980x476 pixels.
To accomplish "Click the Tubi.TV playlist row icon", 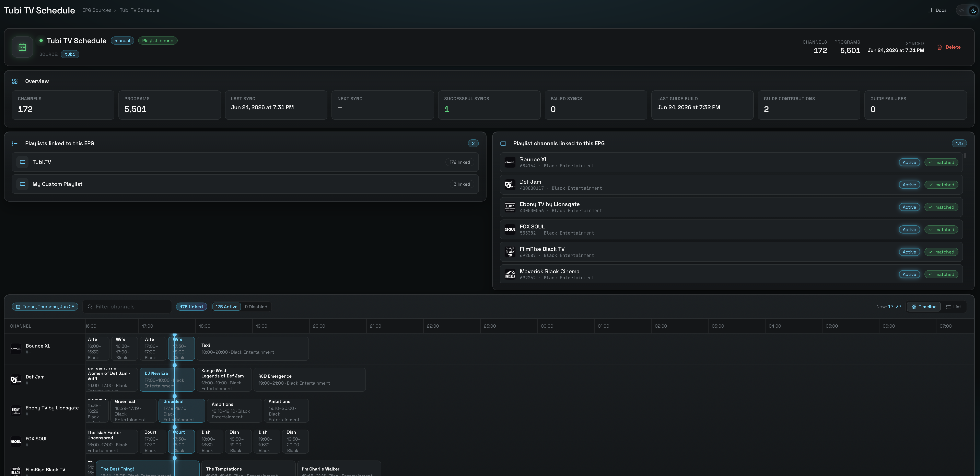I will [22, 162].
